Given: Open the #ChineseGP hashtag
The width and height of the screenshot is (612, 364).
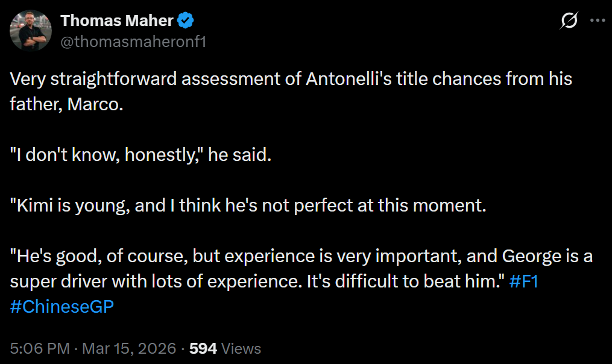Looking at the screenshot, I should pyautogui.click(x=62, y=306).
